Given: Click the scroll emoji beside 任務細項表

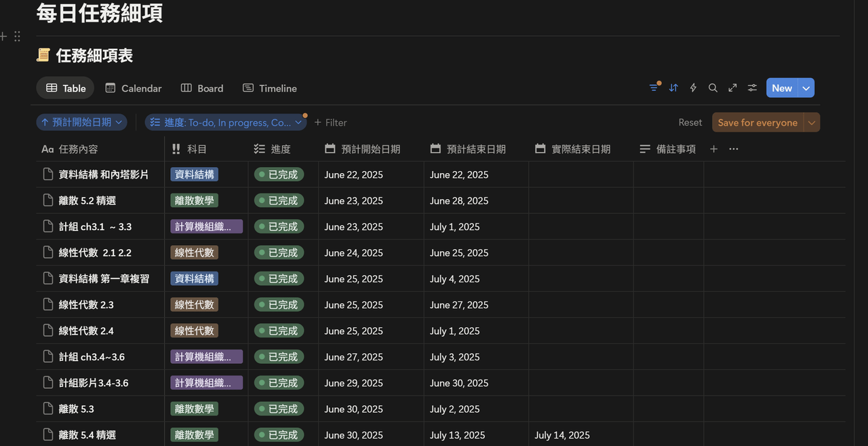Looking at the screenshot, I should 43,55.
